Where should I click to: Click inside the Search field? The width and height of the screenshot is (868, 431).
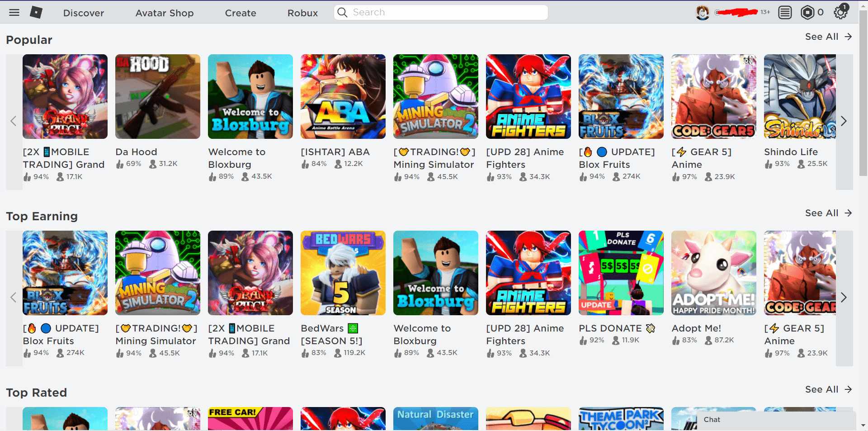point(441,12)
